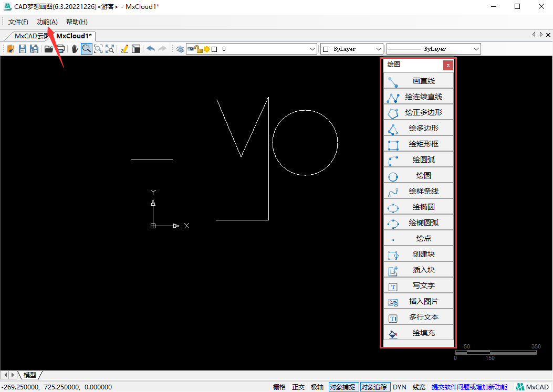The width and height of the screenshot is (553, 392).
Task: Click layout scroll right arrow at bottom
Action: coord(13,375)
